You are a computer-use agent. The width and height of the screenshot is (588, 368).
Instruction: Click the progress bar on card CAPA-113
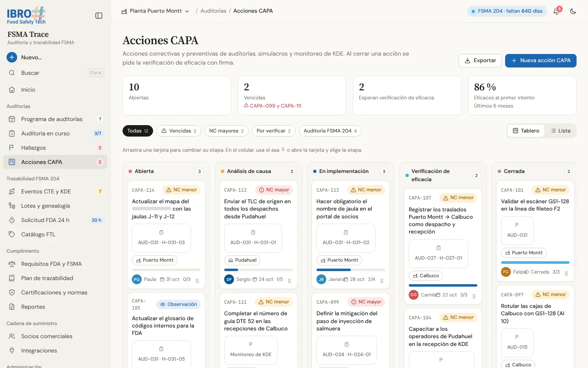click(x=351, y=270)
